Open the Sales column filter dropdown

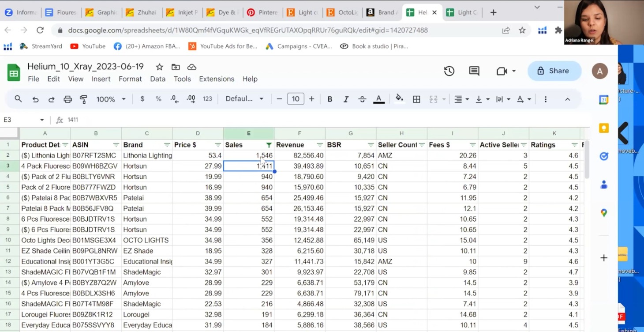point(269,145)
